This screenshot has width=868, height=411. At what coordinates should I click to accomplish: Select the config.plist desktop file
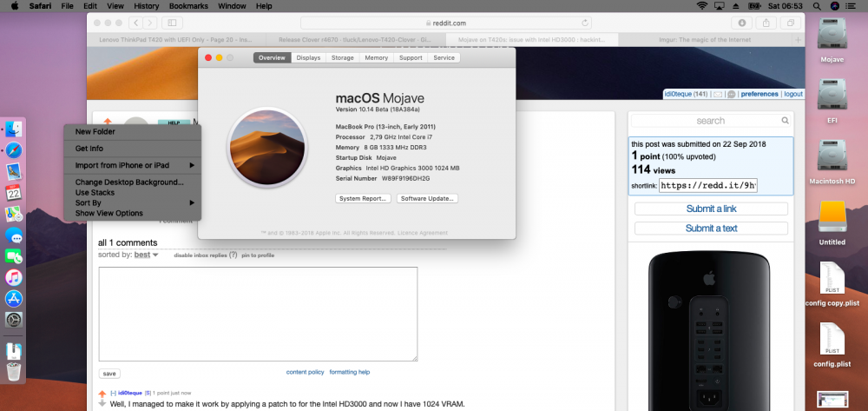832,339
